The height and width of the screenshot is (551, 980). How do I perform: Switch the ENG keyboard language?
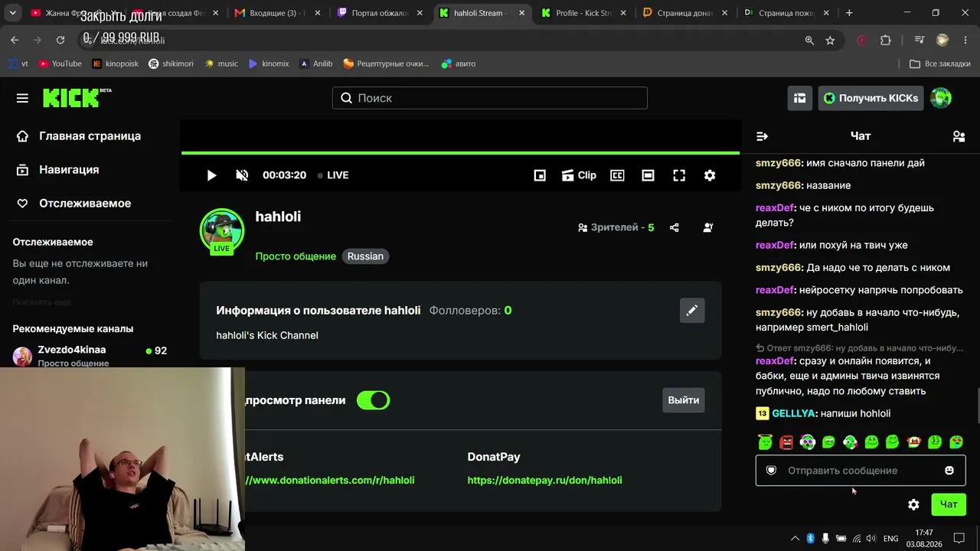click(x=891, y=538)
